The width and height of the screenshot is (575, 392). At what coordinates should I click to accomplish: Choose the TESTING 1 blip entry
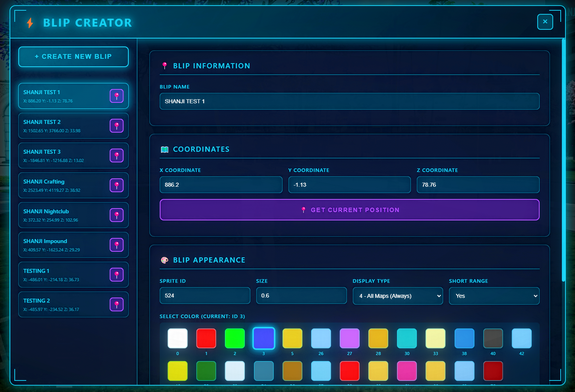(74, 274)
